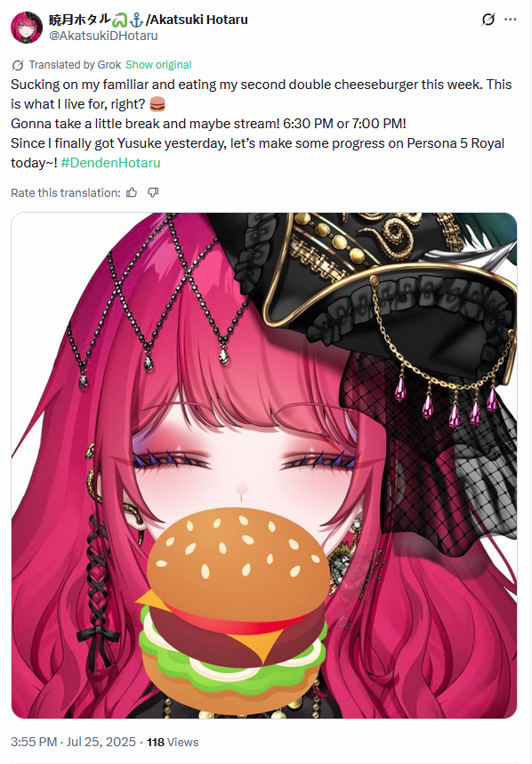532x764 pixels.
Task: Open Akatsuki Hotaru's profile avatar
Action: coord(27,28)
